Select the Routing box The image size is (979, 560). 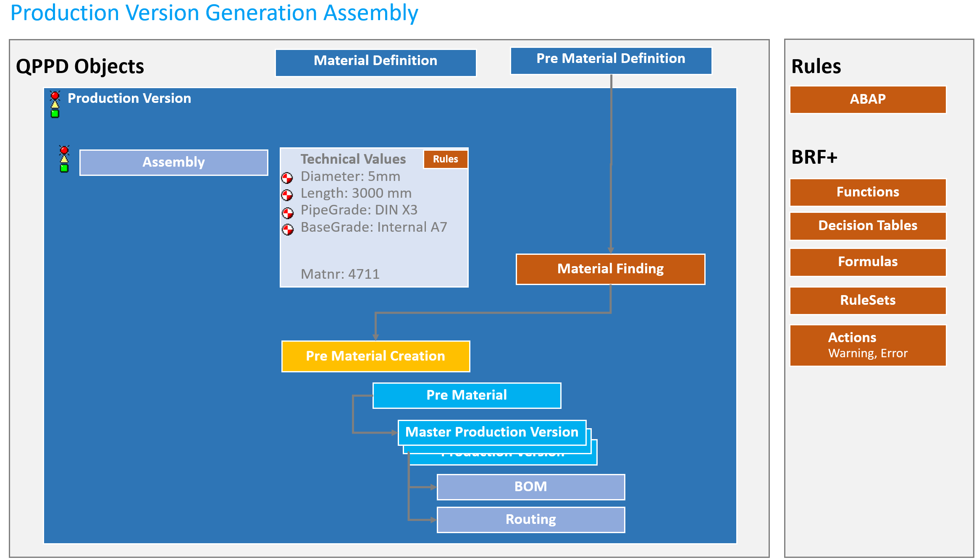531,520
